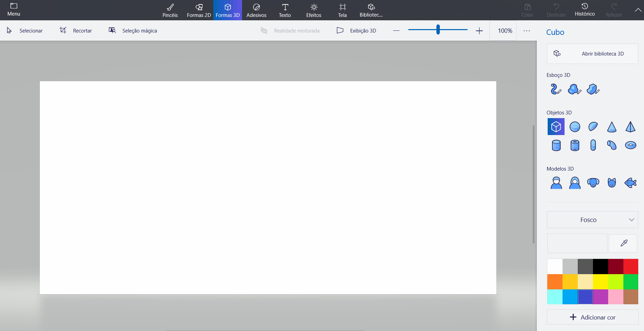Toggle Exibição 3D view
The width and height of the screenshot is (644, 331).
[357, 31]
